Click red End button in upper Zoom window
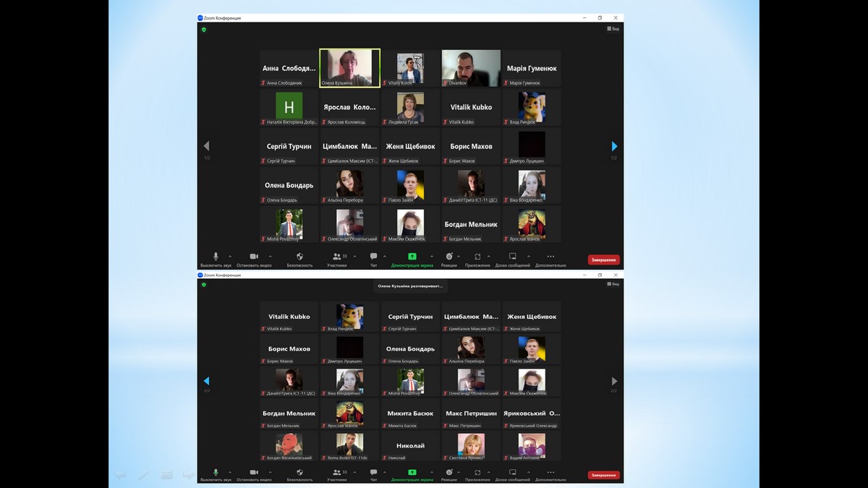Image resolution: width=868 pixels, height=488 pixels. coord(603,260)
